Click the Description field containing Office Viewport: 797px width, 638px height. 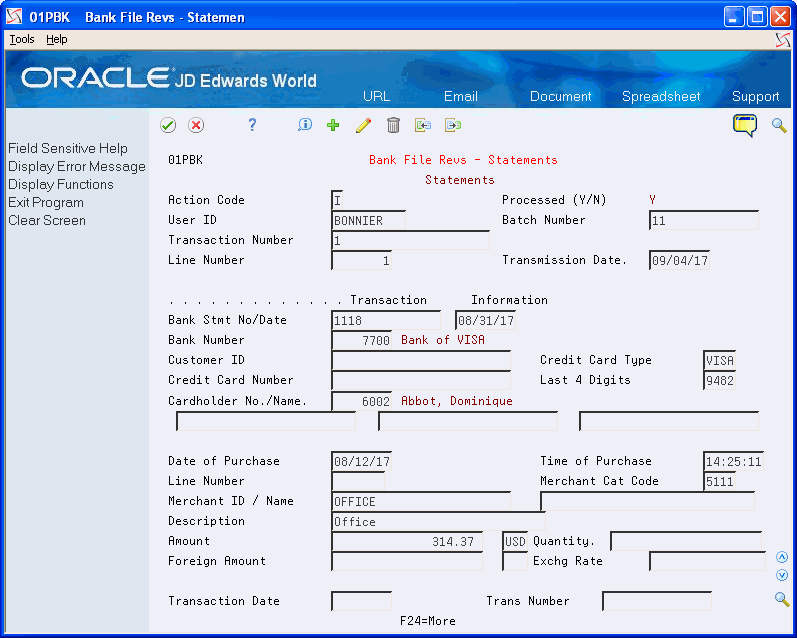[438, 521]
